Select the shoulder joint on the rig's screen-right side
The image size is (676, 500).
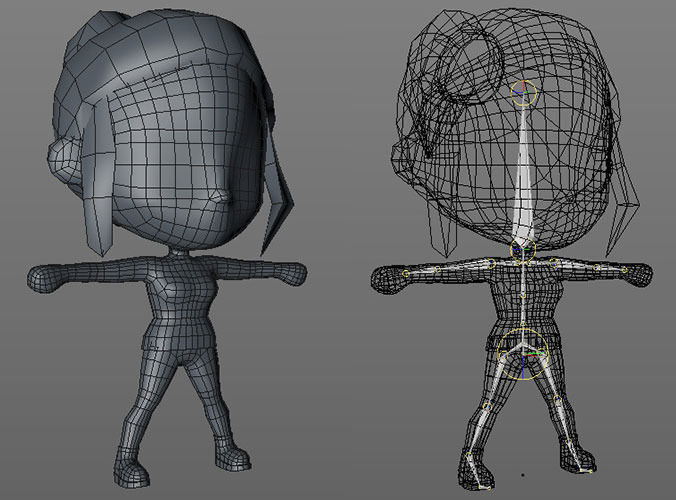click(555, 262)
